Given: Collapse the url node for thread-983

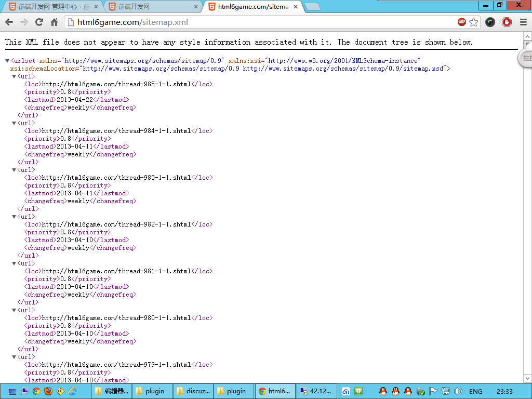Looking at the screenshot, I should (14, 170).
